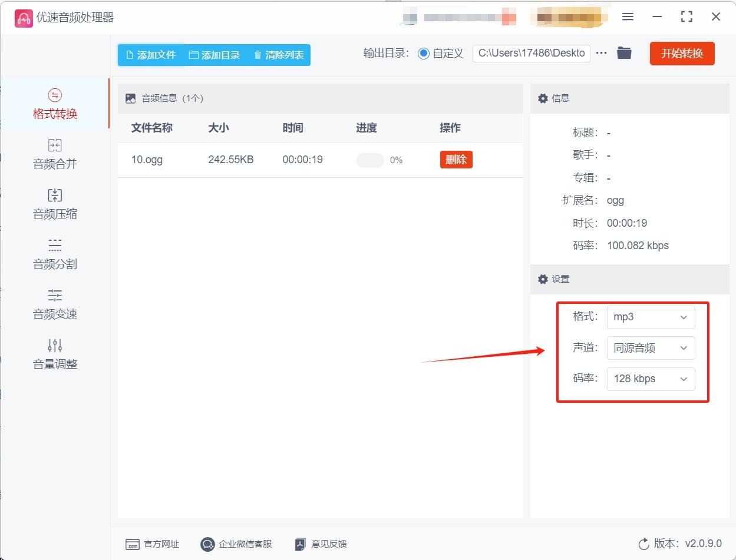The height and width of the screenshot is (560, 736).
Task: Click the version refresh icon next to v2.0.9.0
Action: pyautogui.click(x=643, y=545)
